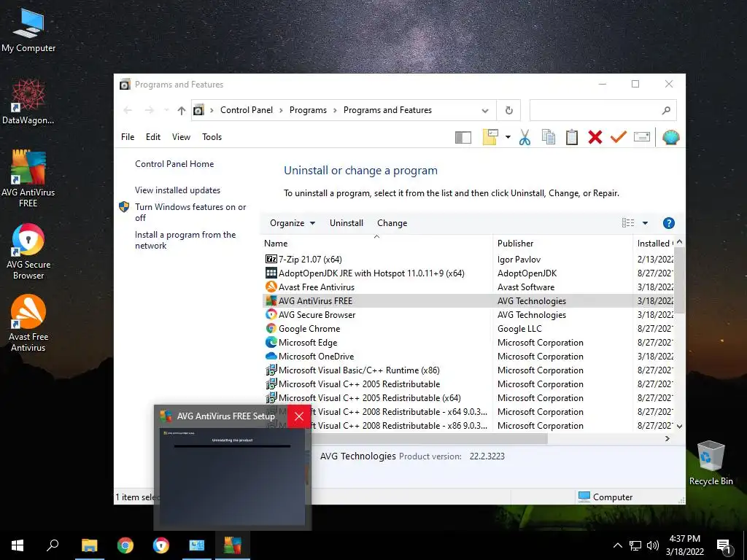Click View installed updates link

178,190
